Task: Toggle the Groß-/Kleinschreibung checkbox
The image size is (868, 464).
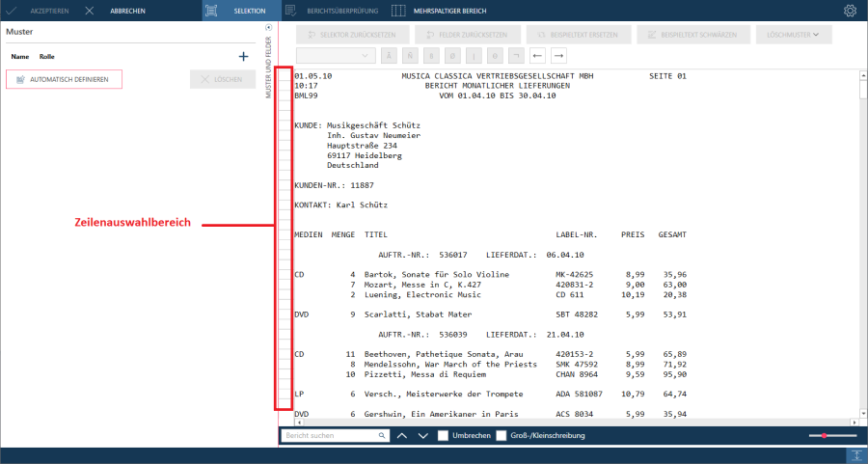Action: tap(502, 436)
